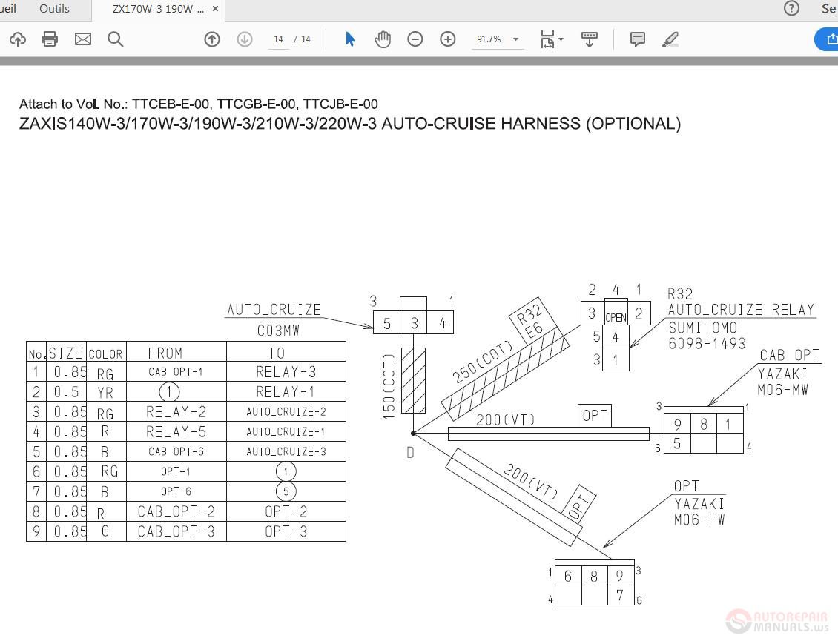Switch to the Outils tab
838x644 pixels.
point(55,9)
